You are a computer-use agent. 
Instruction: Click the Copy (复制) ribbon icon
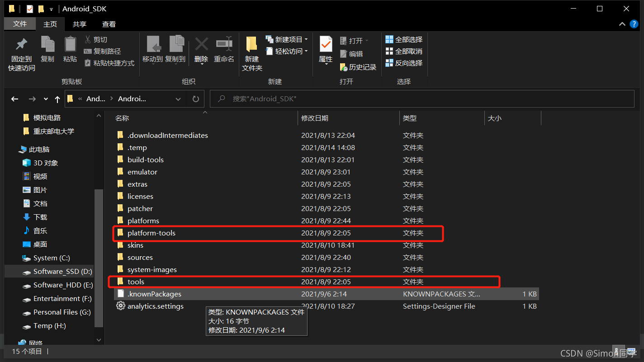tap(47, 44)
